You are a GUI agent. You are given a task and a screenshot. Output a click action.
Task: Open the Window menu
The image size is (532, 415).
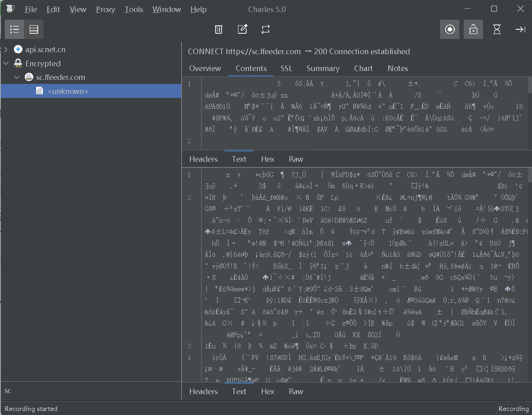pos(167,9)
